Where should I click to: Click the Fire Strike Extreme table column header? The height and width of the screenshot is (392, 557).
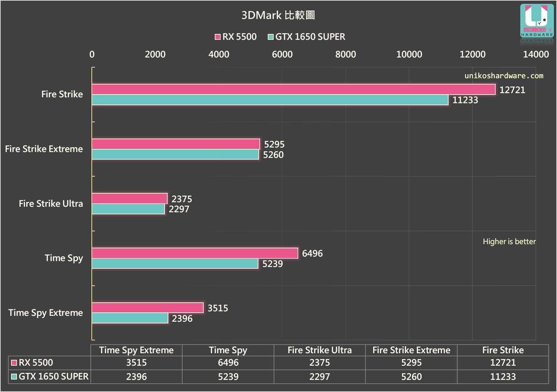pos(412,350)
